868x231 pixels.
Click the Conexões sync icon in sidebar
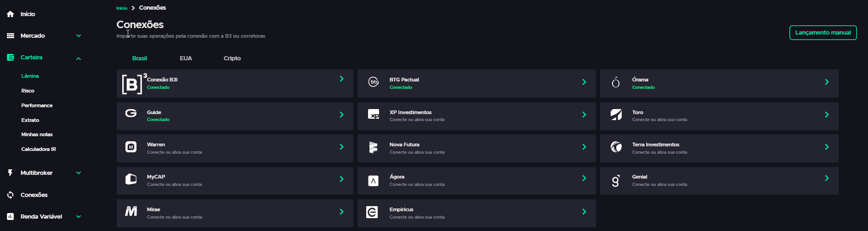(x=10, y=195)
